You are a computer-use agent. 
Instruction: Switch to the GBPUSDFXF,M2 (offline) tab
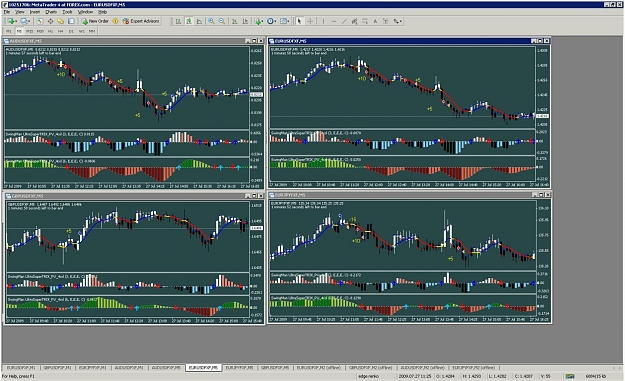(x=370, y=368)
